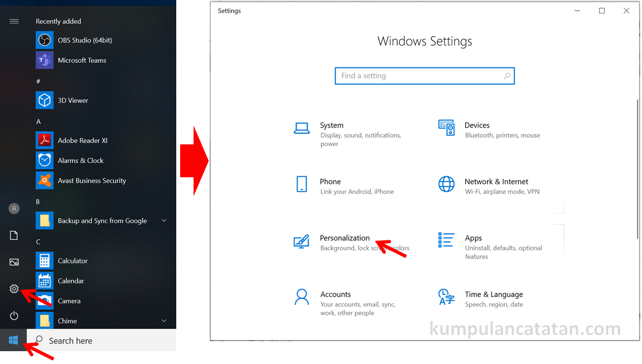Open Personalization settings
This screenshot has width=642, height=364.
pos(352,242)
